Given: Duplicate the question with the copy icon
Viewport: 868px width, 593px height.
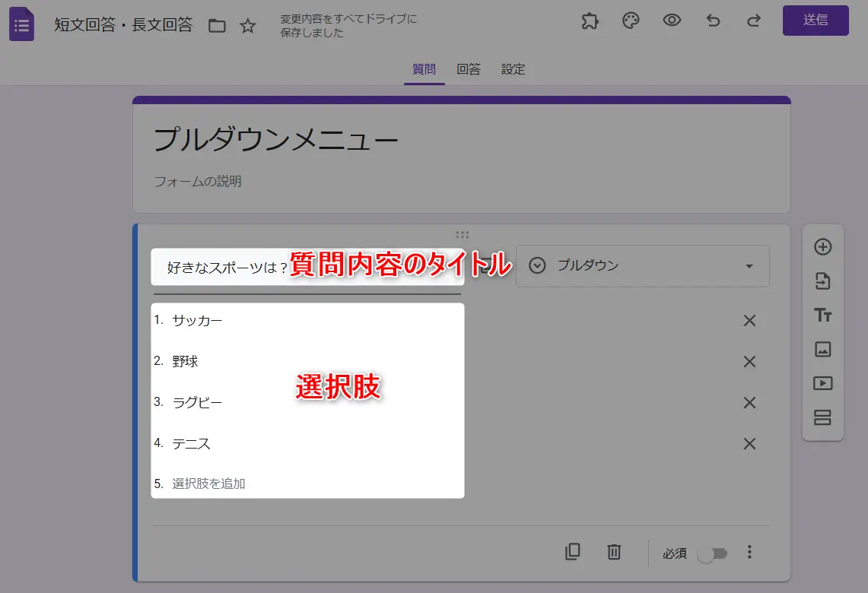Looking at the screenshot, I should (x=572, y=551).
